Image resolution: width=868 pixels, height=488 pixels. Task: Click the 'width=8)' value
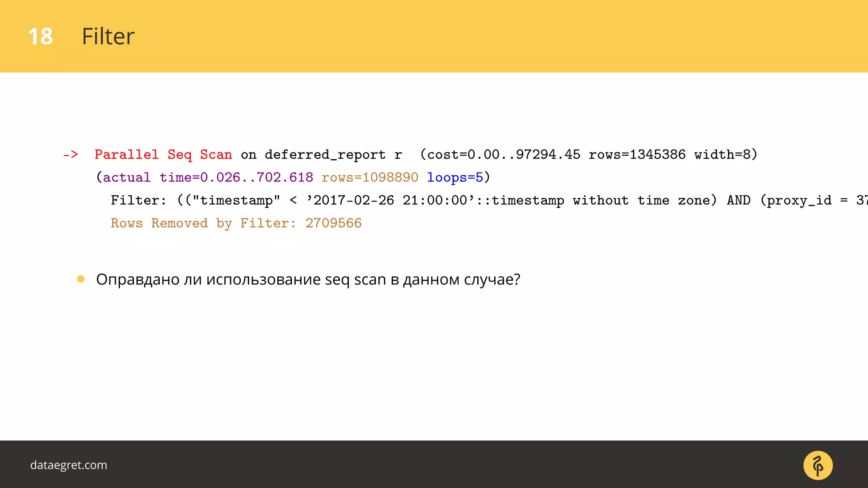pyautogui.click(x=726, y=155)
